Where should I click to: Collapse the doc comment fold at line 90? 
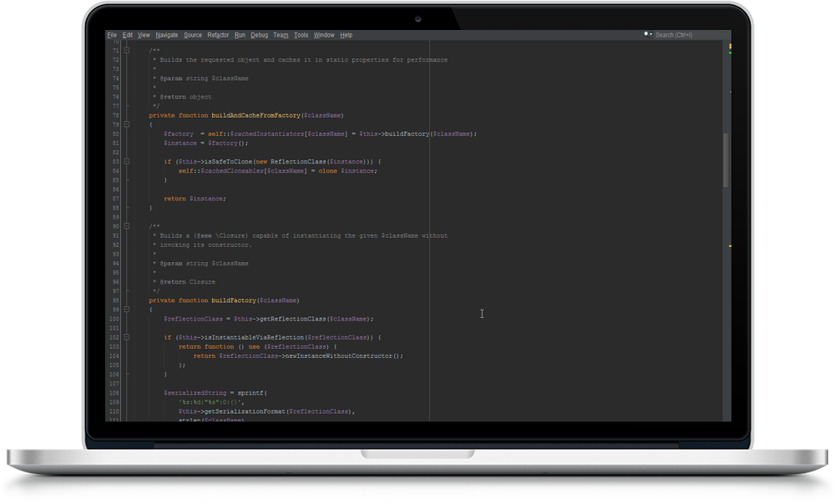pyautogui.click(x=127, y=226)
